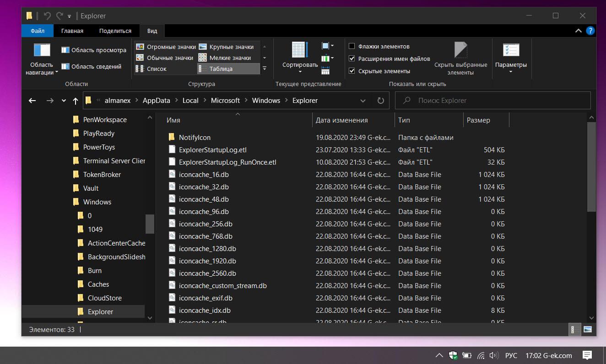
Task: Click the Redo icon in title bar
Action: 60,16
